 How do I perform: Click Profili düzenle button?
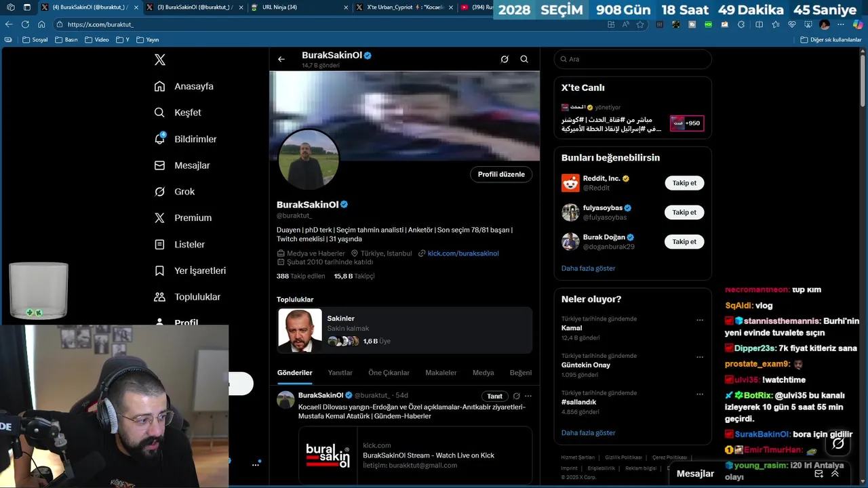(x=501, y=174)
